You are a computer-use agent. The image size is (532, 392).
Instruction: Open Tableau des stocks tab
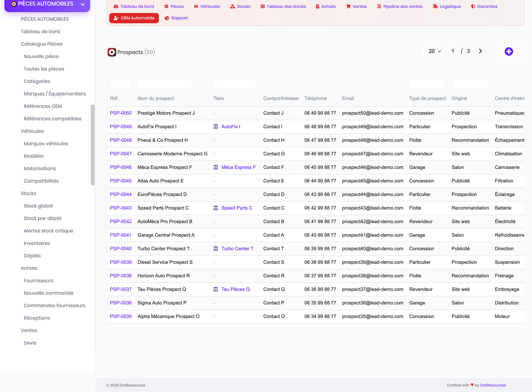pos(283,7)
